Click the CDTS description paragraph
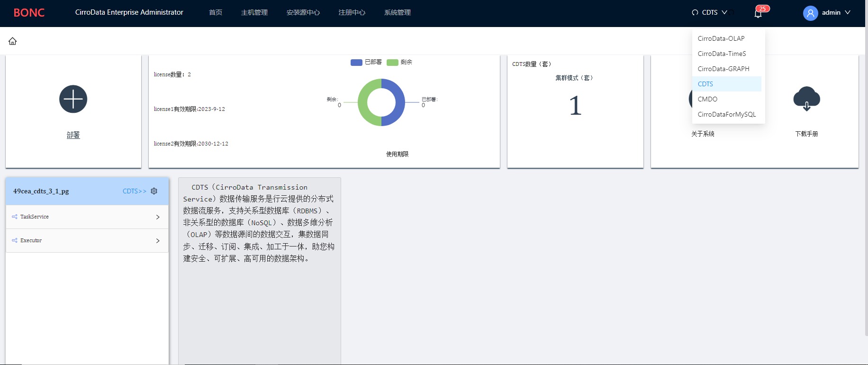The image size is (868, 365). (259, 223)
